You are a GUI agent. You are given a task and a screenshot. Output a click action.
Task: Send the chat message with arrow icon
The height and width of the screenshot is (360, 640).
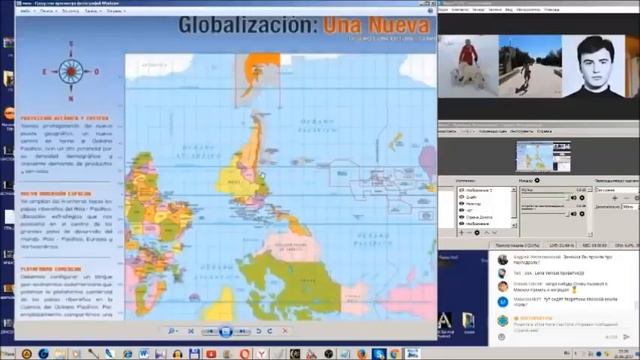click(627, 337)
